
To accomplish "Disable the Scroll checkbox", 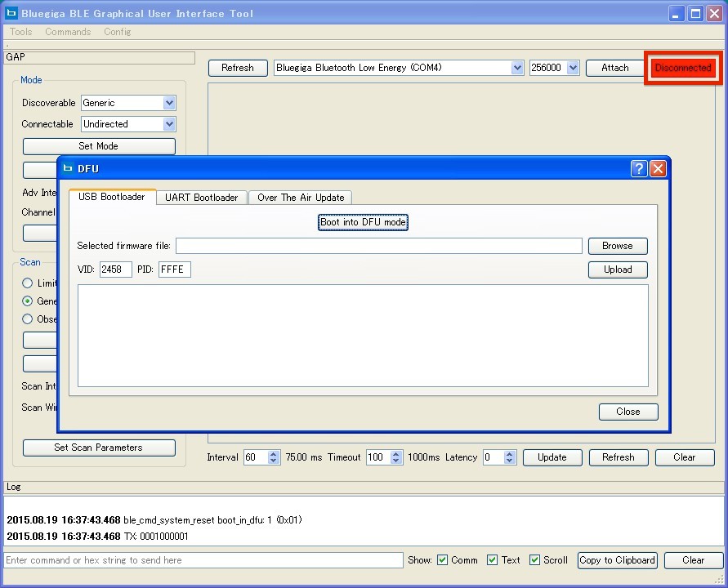I will pos(534,560).
